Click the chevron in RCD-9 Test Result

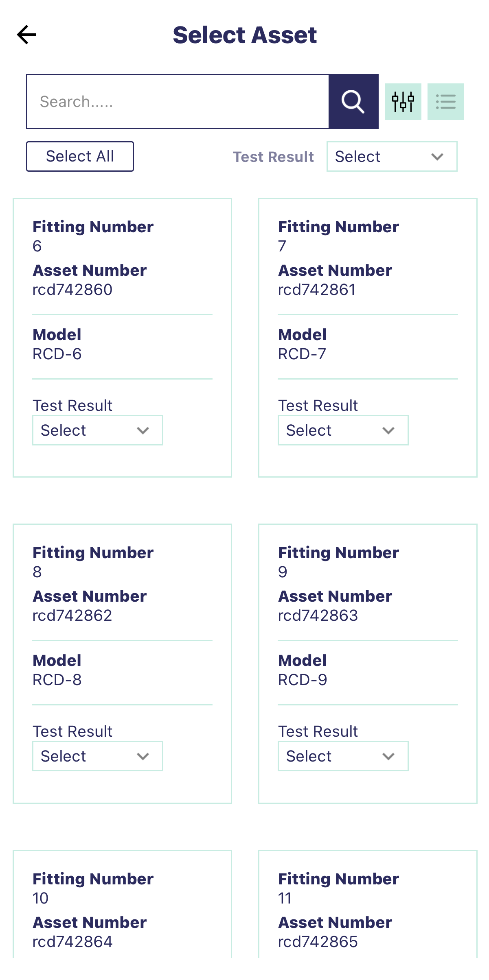388,756
